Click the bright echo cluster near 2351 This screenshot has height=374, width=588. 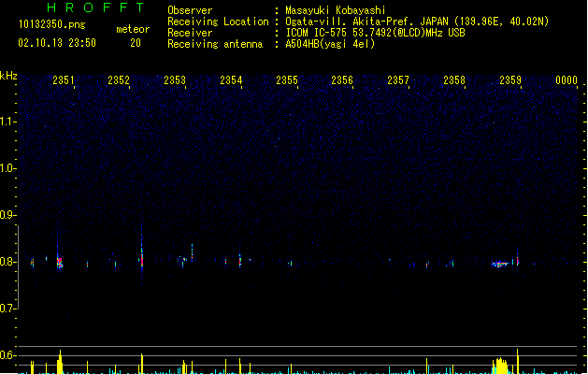click(x=59, y=262)
